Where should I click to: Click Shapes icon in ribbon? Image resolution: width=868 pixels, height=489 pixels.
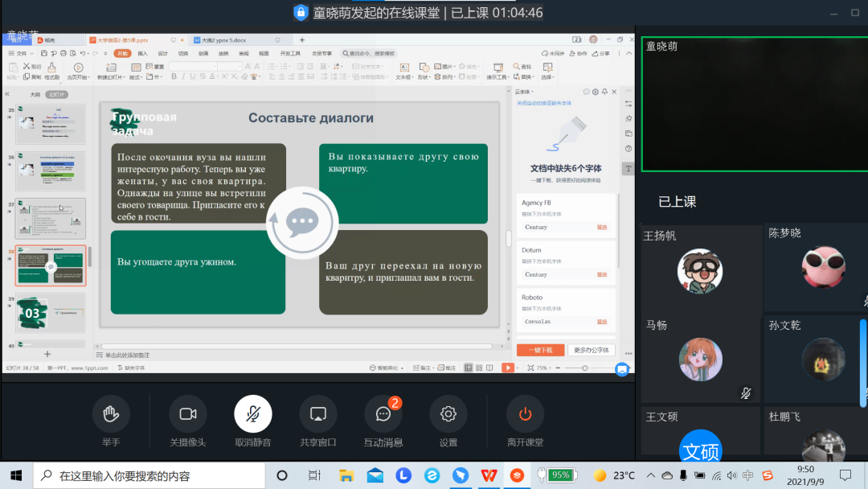coord(424,68)
